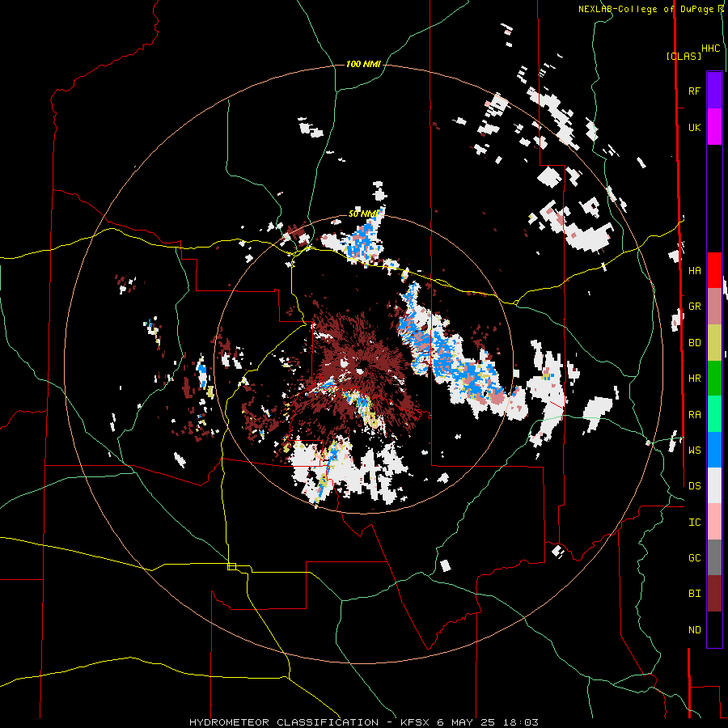728x728 pixels.
Task: Click the BI legend label
Action: (x=694, y=594)
